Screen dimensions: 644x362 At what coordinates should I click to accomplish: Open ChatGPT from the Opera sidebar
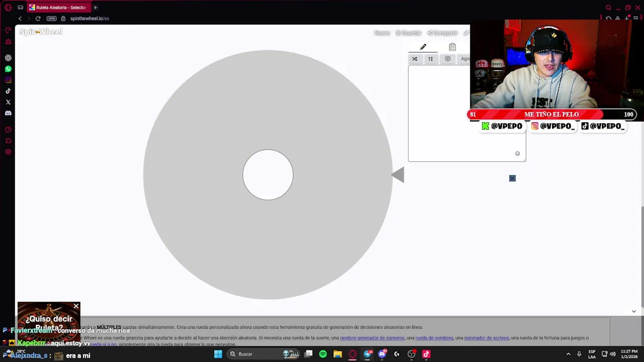[x=8, y=58]
